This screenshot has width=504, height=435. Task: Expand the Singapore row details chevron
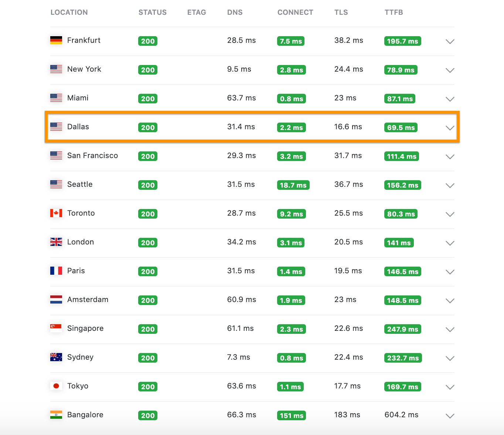[x=450, y=329]
